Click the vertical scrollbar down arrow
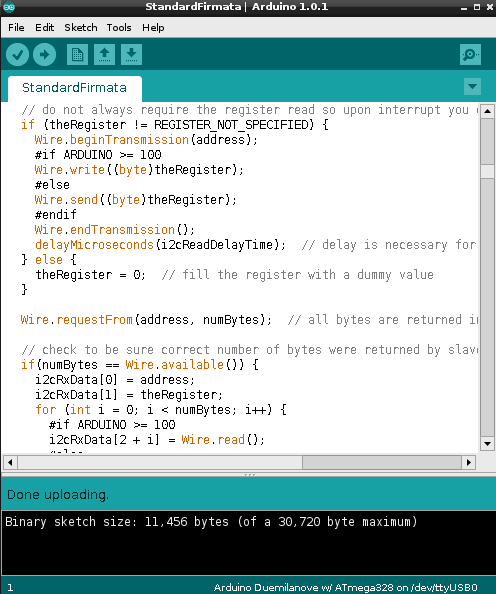The height and width of the screenshot is (594, 496). point(487,444)
